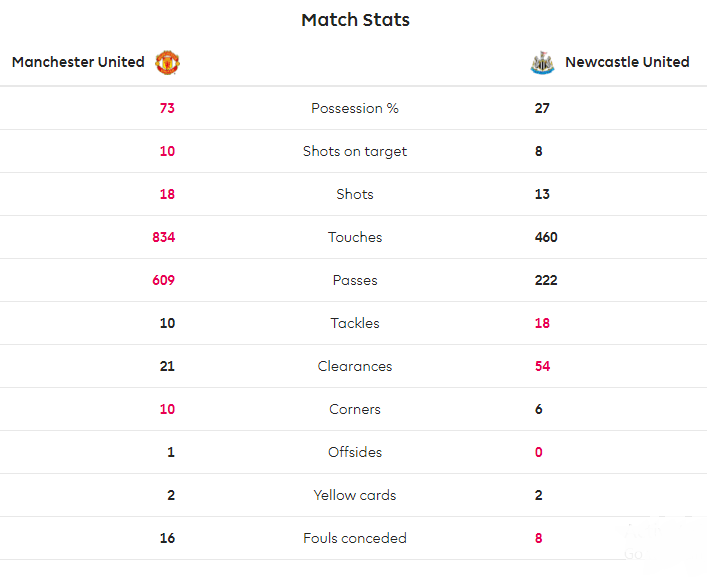This screenshot has height=579, width=707.
Task: Select the Match Stats heading
Action: (355, 20)
